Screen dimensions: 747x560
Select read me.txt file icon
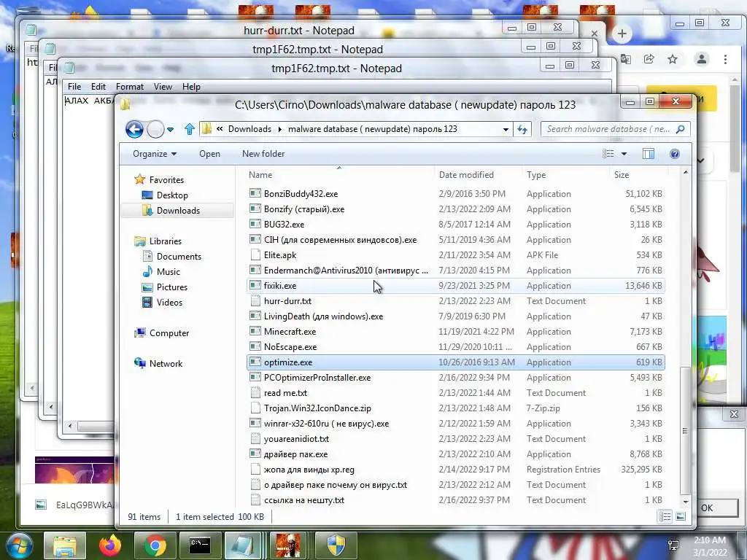coord(255,393)
